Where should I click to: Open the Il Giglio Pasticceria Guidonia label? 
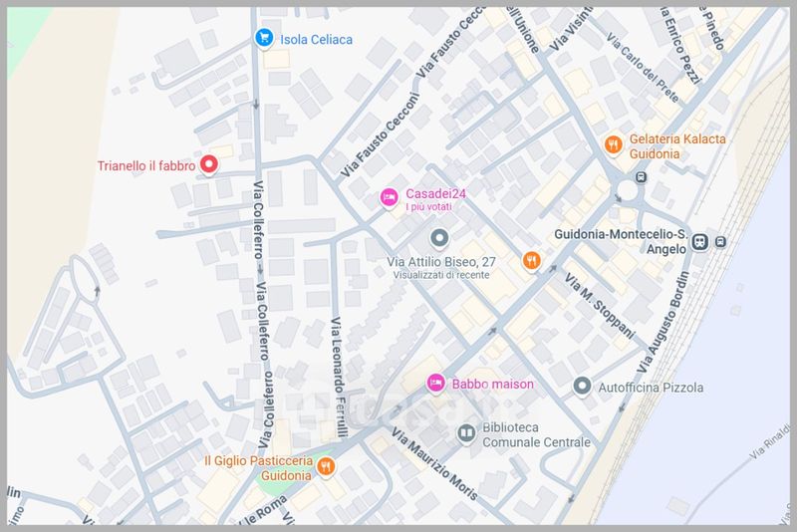click(259, 468)
